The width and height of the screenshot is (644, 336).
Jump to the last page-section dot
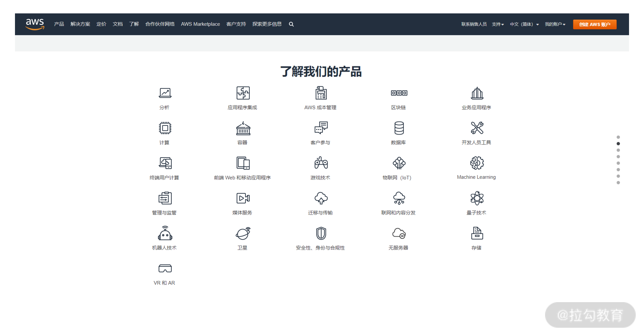[x=618, y=183]
